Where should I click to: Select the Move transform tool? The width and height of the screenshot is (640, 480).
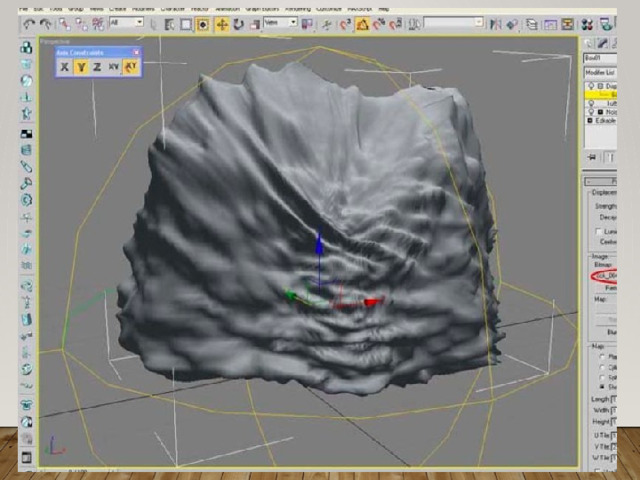[x=222, y=23]
